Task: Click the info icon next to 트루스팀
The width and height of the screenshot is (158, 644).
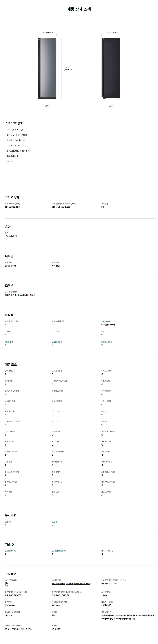Action: [x=109, y=322]
